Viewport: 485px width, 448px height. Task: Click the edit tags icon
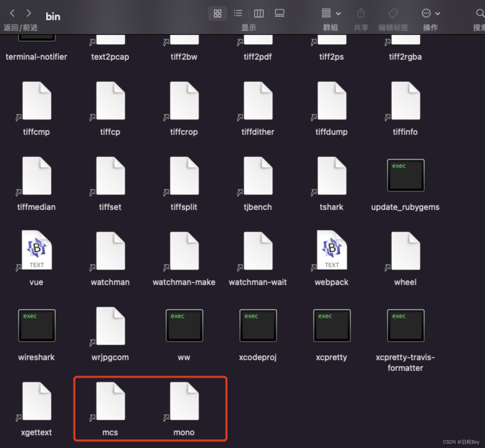pyautogui.click(x=393, y=13)
